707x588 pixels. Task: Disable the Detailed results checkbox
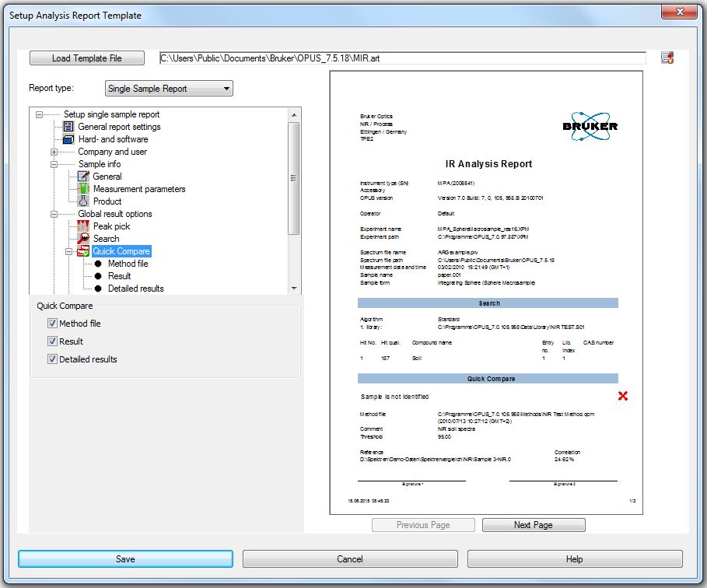(52, 359)
